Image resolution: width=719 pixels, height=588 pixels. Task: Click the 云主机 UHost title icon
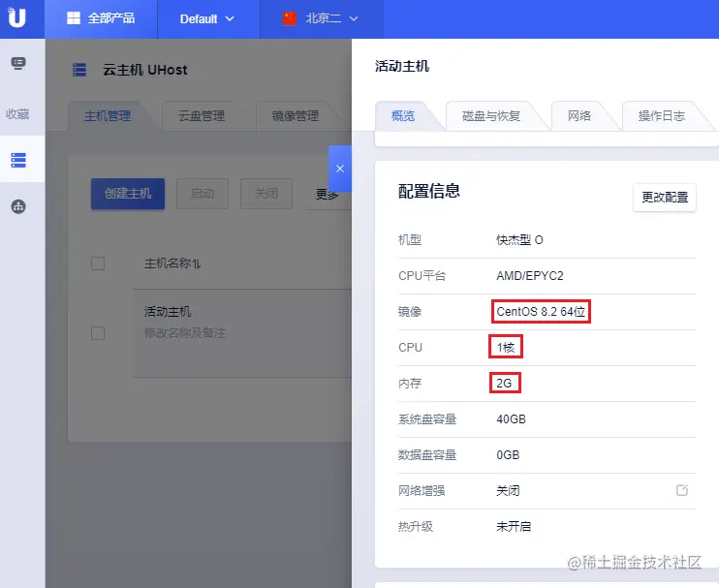(x=79, y=70)
